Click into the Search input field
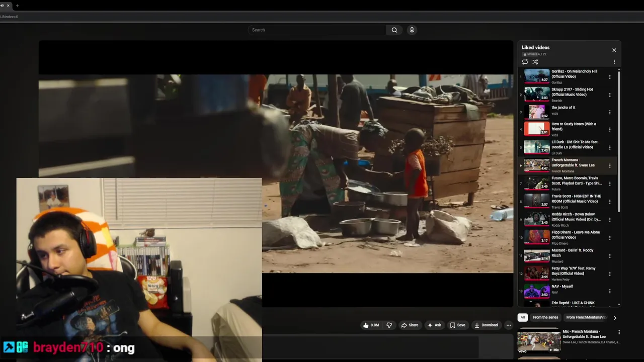Screen dimensions: 644x362 click(318, 30)
